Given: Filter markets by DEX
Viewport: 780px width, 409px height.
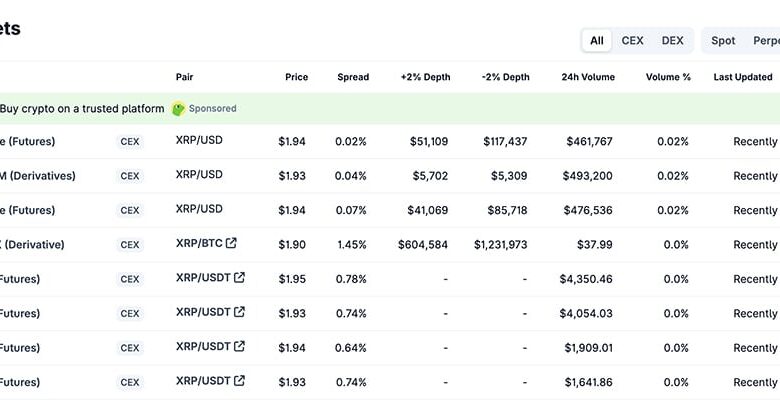Looking at the screenshot, I should 673,41.
